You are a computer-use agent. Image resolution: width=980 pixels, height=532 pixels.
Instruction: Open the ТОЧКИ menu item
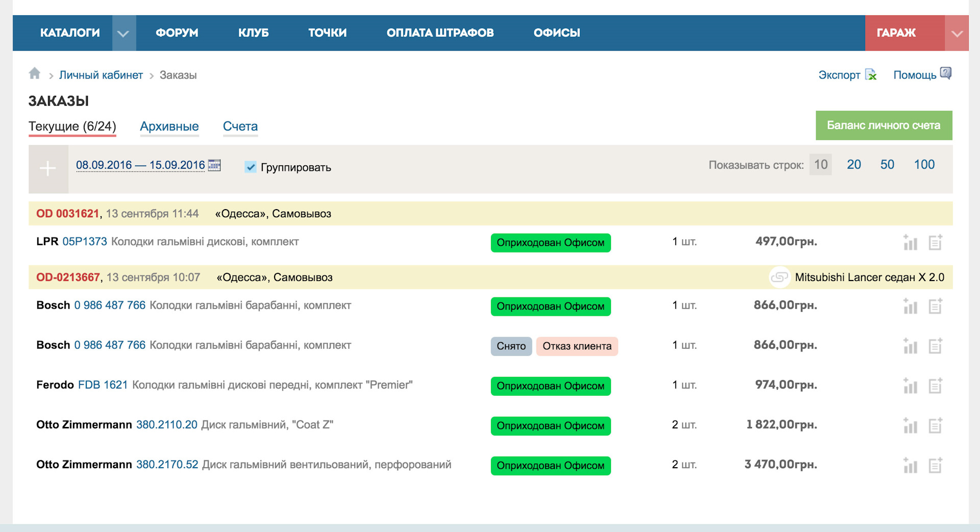tap(327, 33)
